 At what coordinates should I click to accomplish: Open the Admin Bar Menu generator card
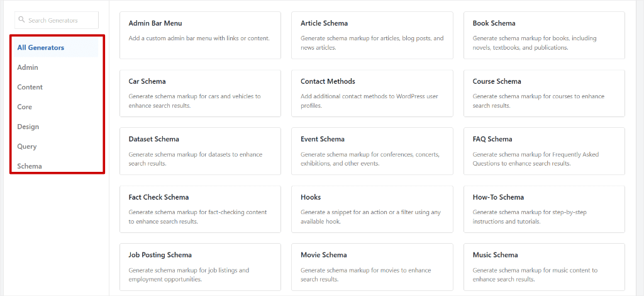click(x=201, y=35)
